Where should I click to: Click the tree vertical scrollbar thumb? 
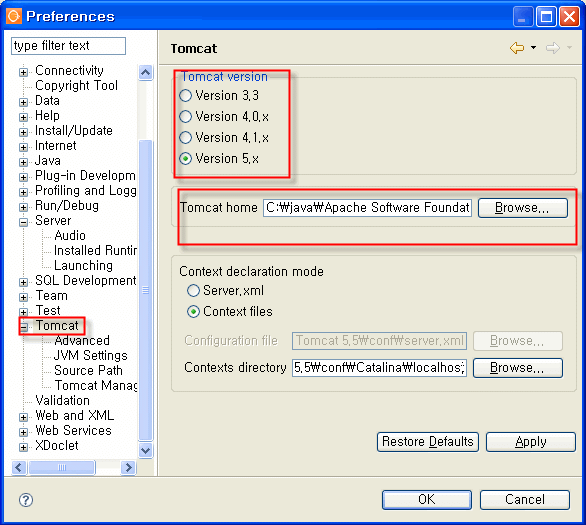point(145,290)
